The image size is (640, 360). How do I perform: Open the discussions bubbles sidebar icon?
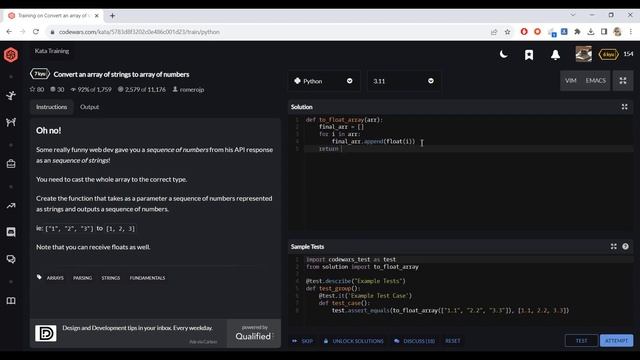pos(11,259)
